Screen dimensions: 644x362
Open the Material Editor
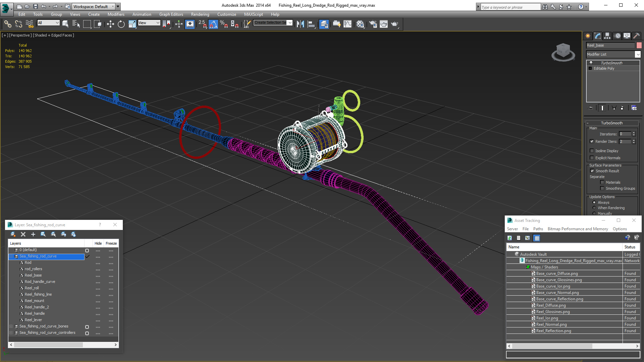pos(360,24)
